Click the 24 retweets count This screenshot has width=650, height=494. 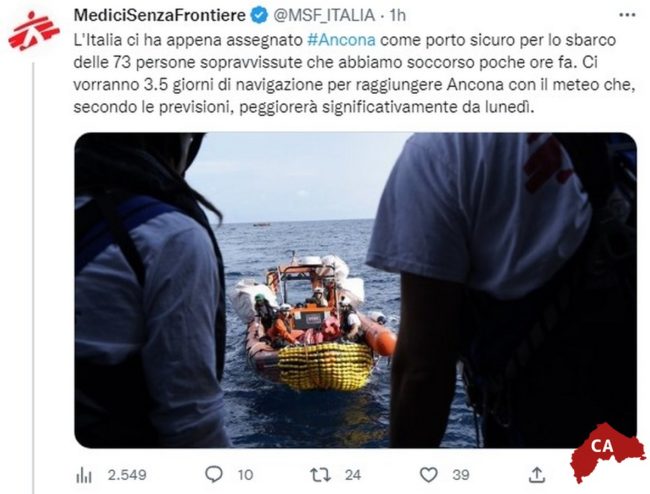coord(353,475)
